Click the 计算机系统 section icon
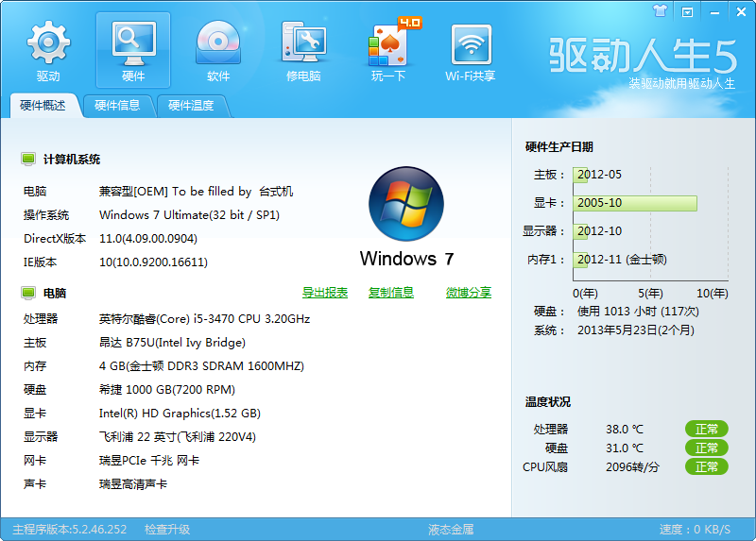Image resolution: width=756 pixels, height=541 pixels. coord(28,159)
